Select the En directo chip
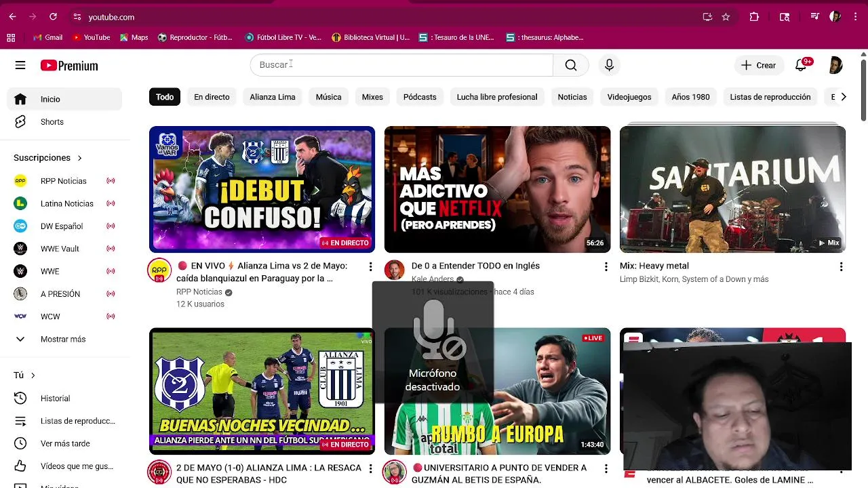 click(212, 97)
